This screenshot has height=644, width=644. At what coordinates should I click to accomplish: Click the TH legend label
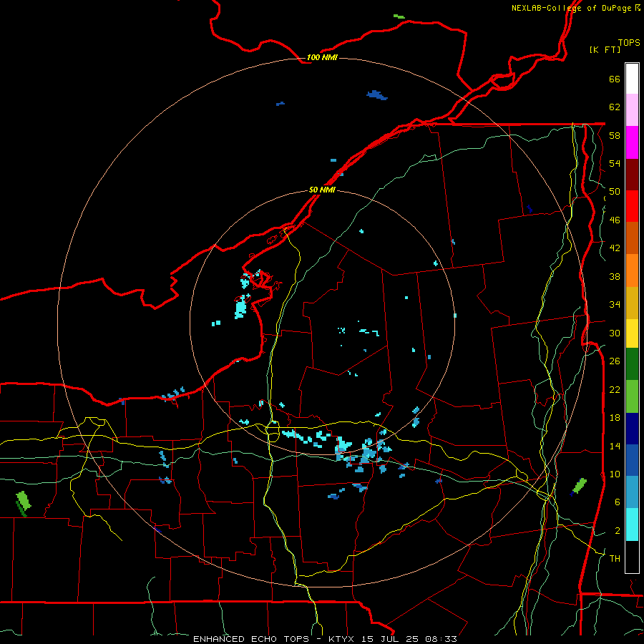(x=615, y=559)
